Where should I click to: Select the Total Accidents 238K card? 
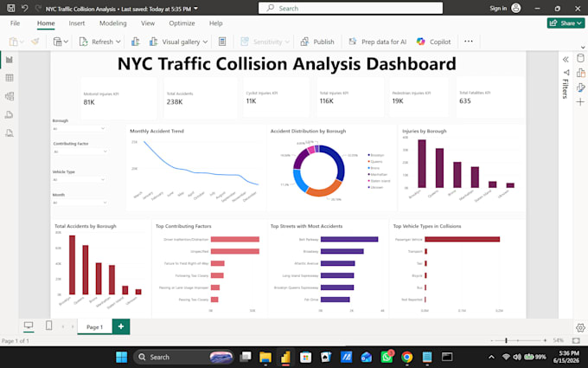[x=201, y=98]
